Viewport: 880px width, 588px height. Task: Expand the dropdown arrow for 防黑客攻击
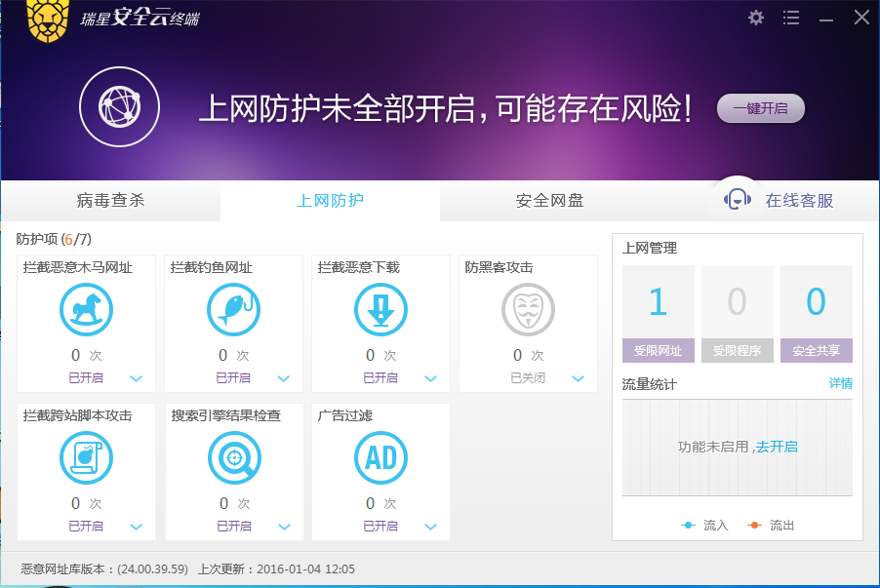coord(579,378)
